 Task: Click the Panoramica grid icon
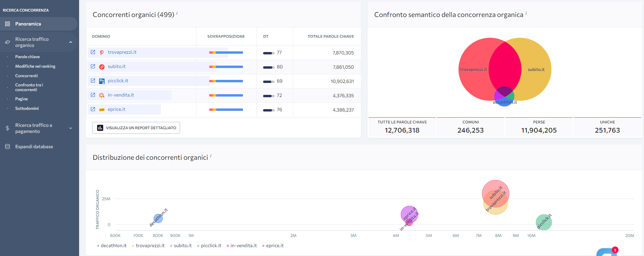tap(7, 24)
